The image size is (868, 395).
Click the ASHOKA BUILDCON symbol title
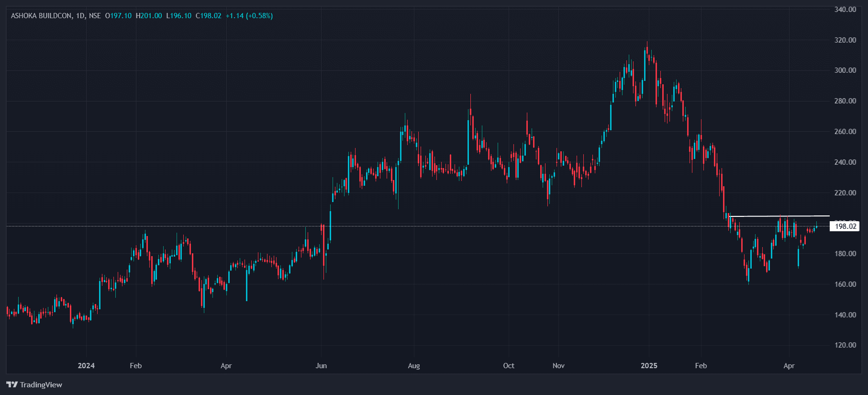pos(42,16)
